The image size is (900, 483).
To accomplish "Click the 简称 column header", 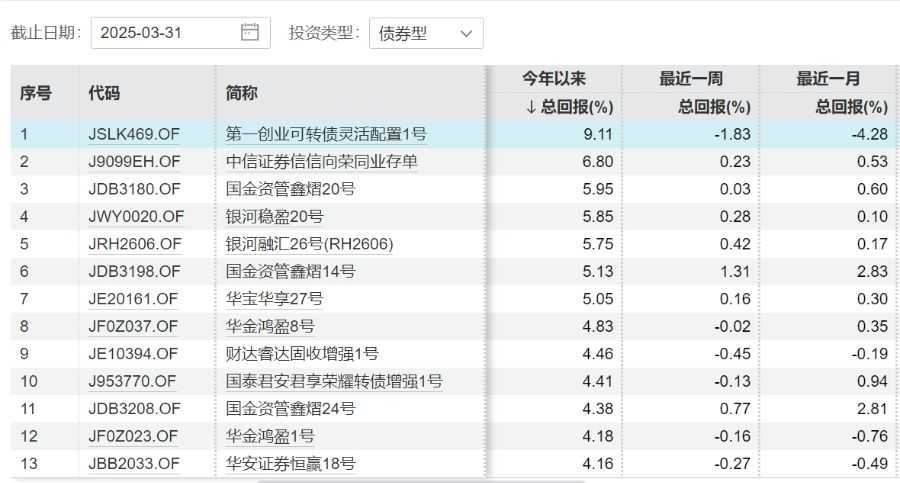I will point(241,92).
